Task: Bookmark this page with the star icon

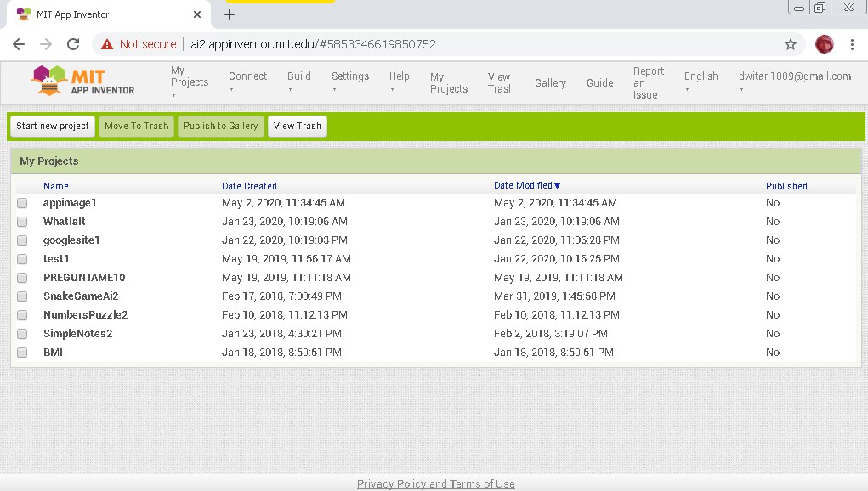Action: click(791, 44)
